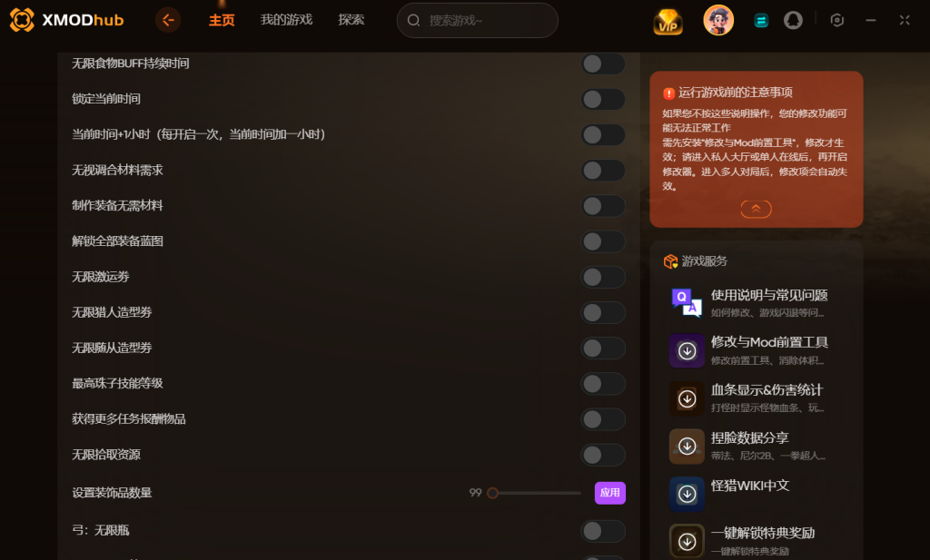
Task: Click the 血条显示&伤害统计 download icon
Action: tap(687, 398)
